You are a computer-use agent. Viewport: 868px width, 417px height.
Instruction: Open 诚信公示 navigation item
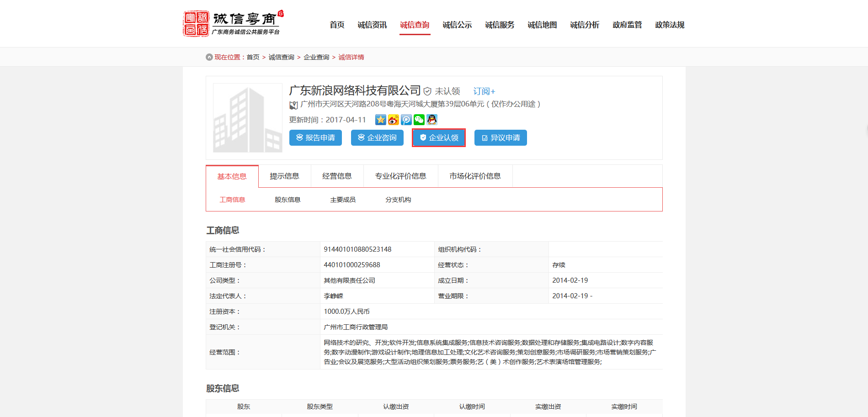pyautogui.click(x=457, y=25)
